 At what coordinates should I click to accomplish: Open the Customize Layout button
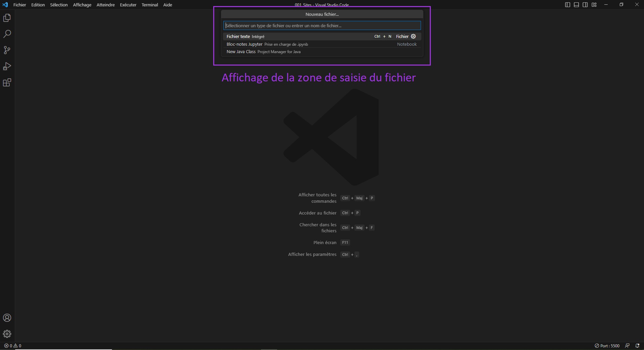pyautogui.click(x=594, y=5)
